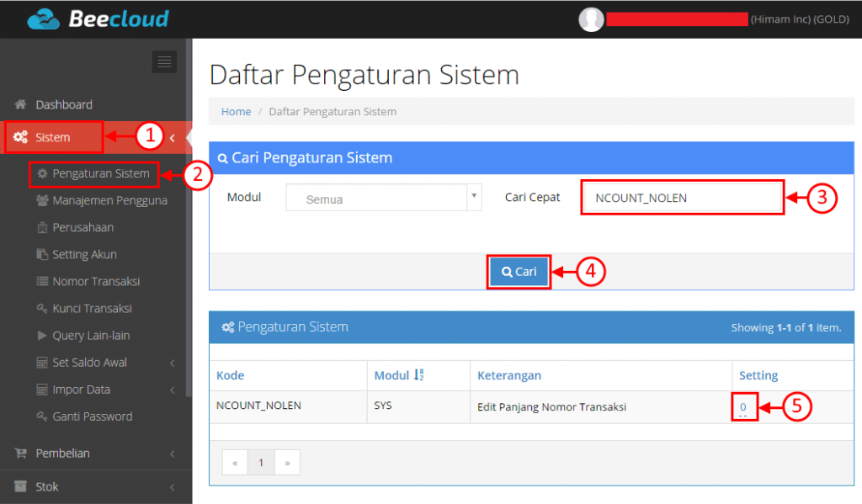Expand the Stok menu chevron
Screen dimensions: 862x504
[172, 487]
